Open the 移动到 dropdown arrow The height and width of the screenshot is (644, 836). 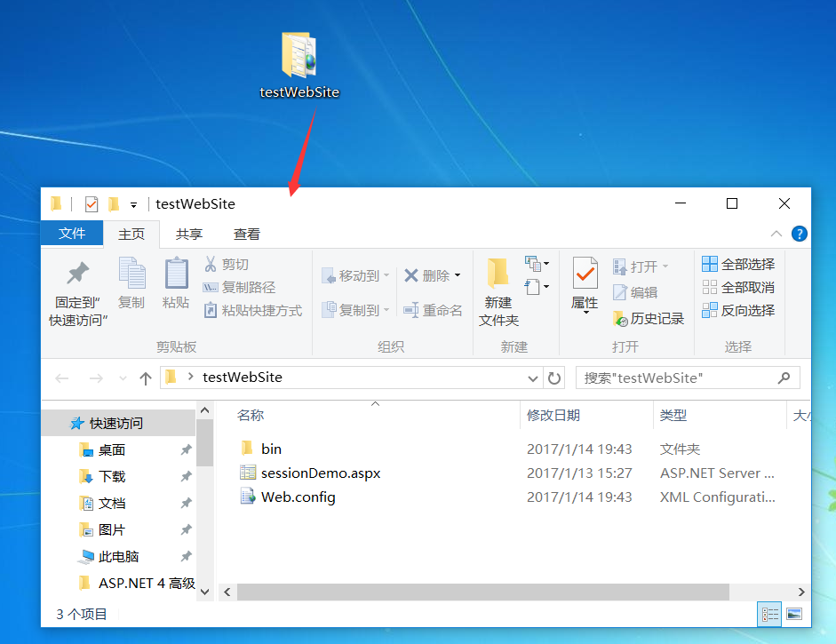pyautogui.click(x=386, y=275)
